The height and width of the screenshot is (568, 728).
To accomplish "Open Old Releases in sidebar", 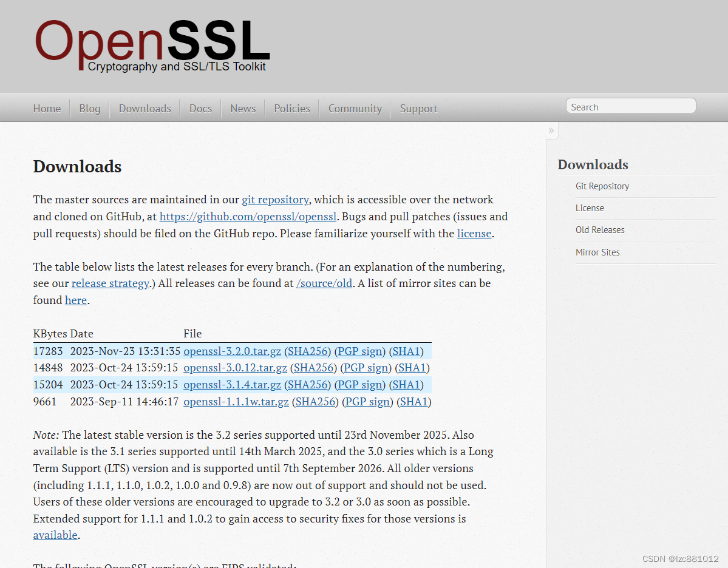I will [600, 230].
